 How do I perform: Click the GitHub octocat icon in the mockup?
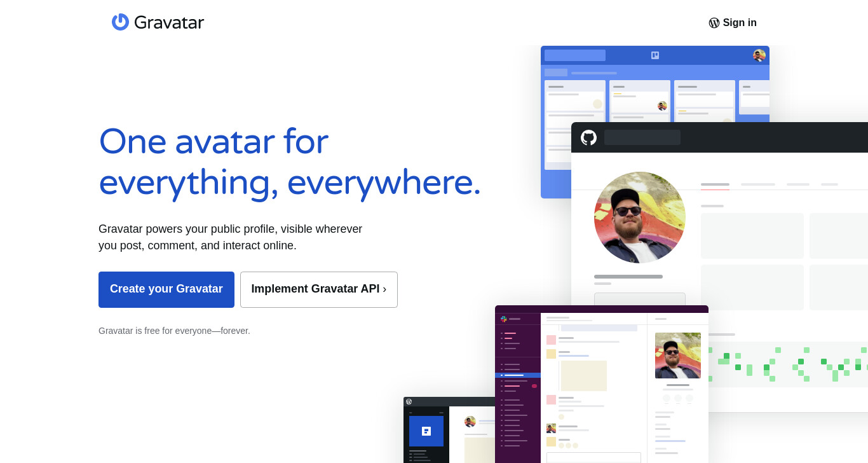(x=588, y=137)
